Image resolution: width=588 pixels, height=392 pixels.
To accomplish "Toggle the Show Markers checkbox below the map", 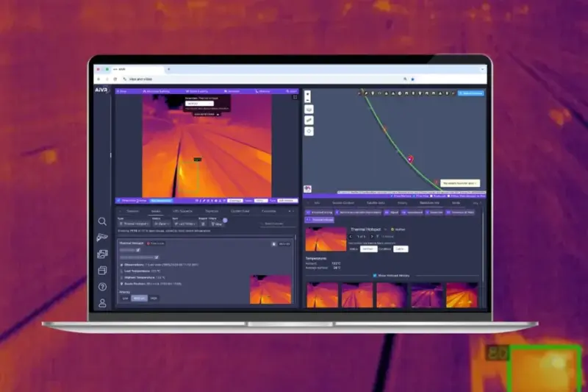I will tap(392, 196).
